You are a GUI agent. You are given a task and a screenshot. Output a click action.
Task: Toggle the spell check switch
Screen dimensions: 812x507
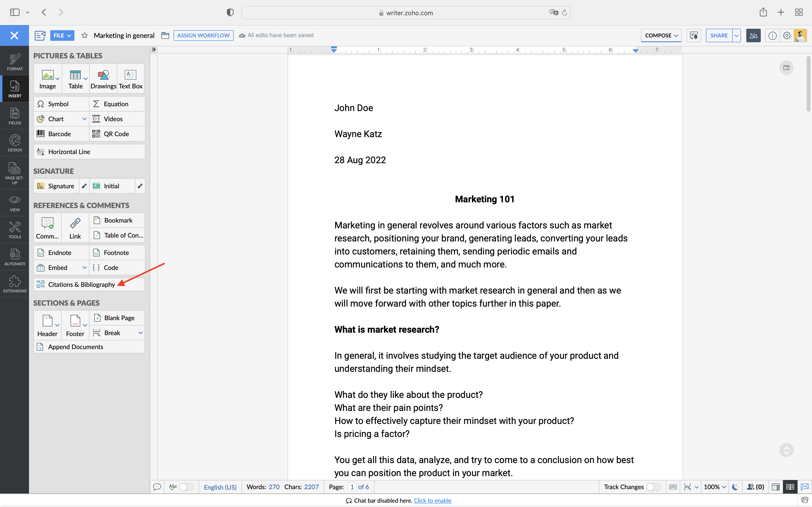coord(186,487)
